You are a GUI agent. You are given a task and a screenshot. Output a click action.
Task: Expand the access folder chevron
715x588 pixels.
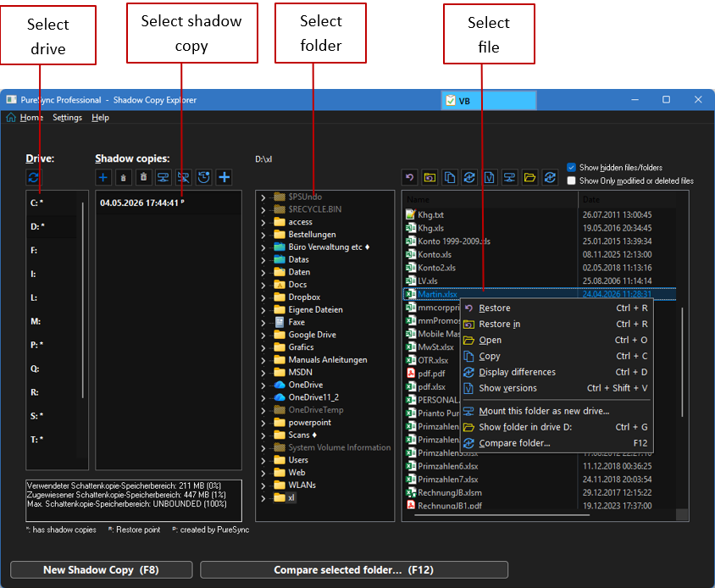(263, 223)
